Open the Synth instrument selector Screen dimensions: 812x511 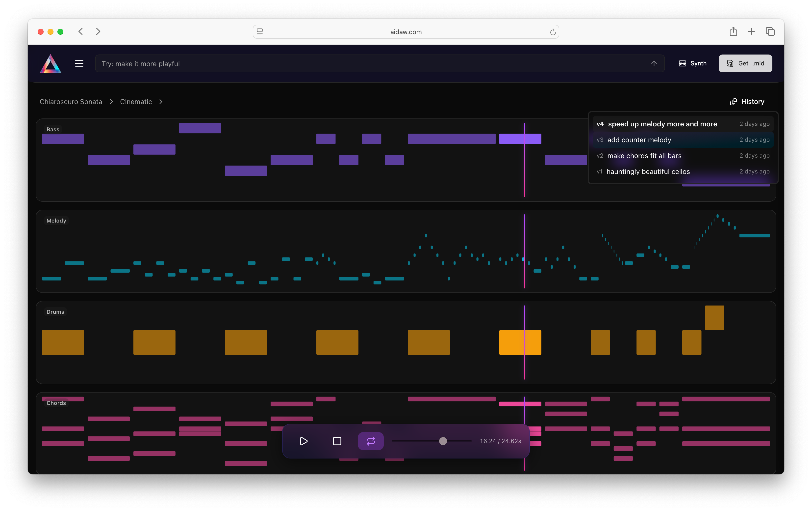click(693, 63)
